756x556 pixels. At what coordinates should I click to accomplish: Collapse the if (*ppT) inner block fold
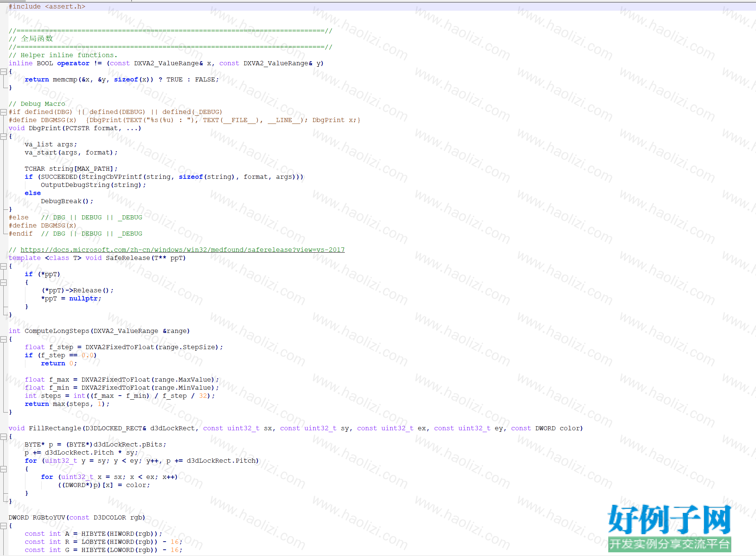pos(3,282)
